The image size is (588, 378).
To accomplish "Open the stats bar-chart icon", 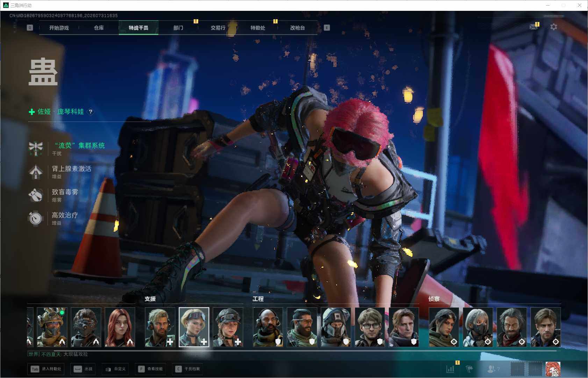I will (x=450, y=369).
